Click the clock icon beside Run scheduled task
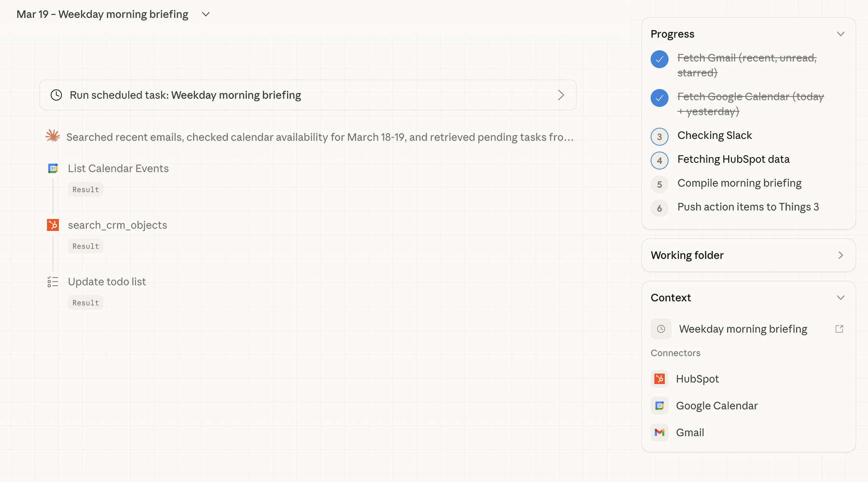Image resolution: width=868 pixels, height=482 pixels. [x=56, y=95]
